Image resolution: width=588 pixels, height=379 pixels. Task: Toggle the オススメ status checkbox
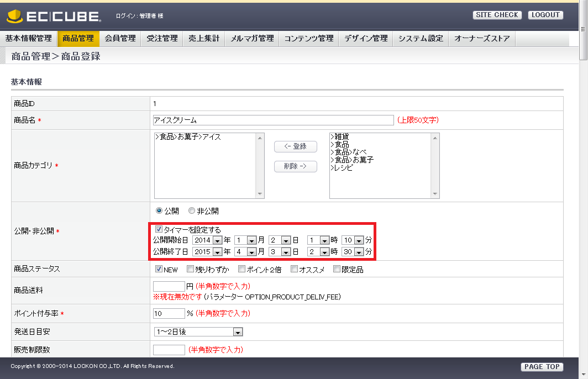pyautogui.click(x=295, y=269)
